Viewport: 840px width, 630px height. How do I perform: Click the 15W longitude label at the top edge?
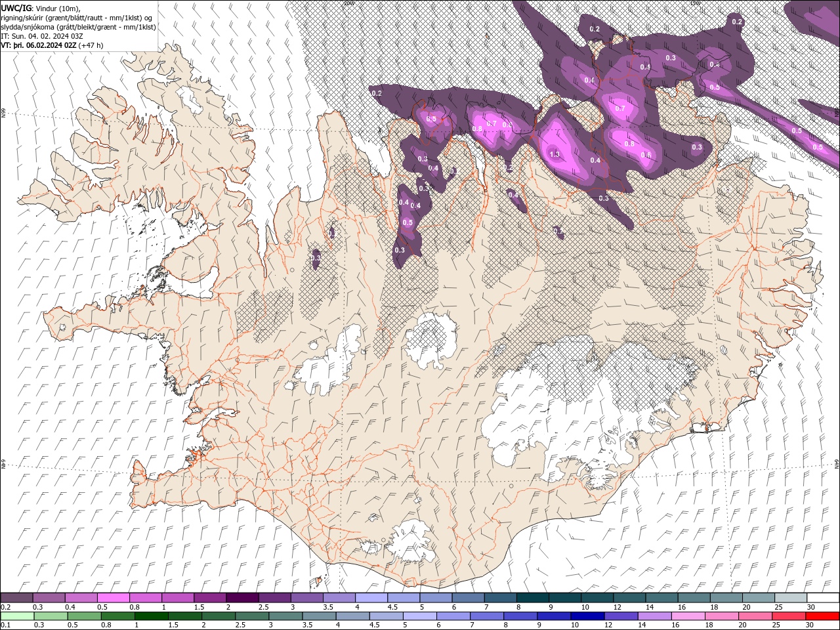(695, 3)
